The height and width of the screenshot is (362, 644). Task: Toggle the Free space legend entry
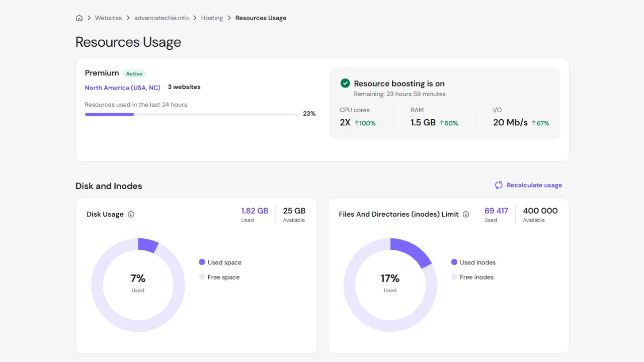(220, 277)
